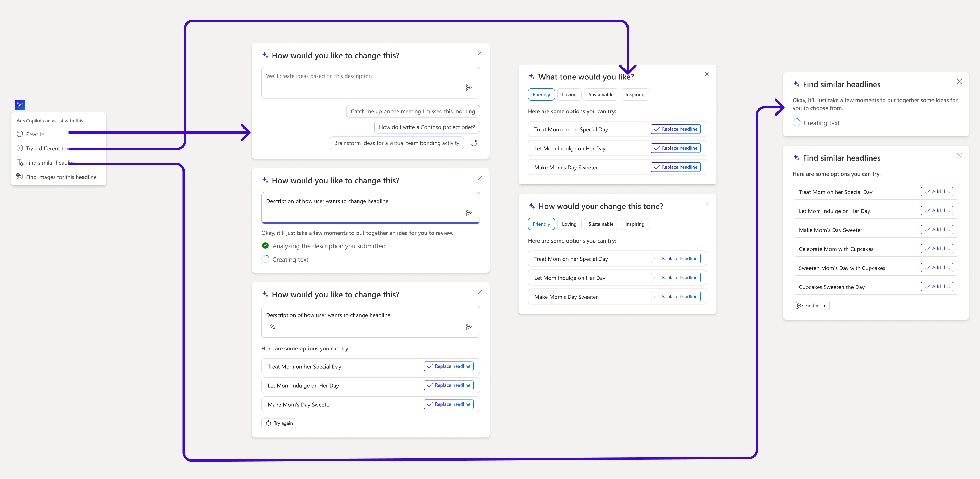
Task: Close the first 'How would you like to change this?' card
Action: (x=480, y=53)
